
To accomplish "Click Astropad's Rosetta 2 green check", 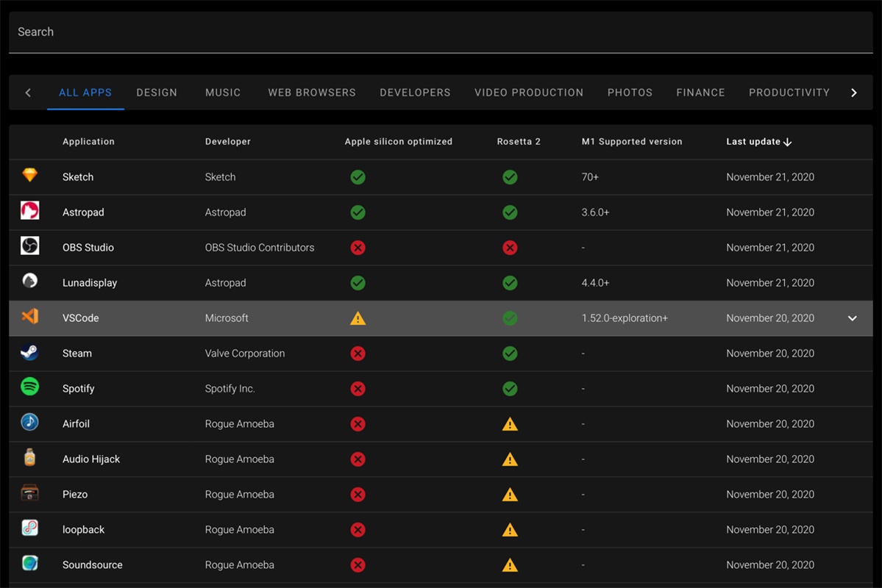I will tap(510, 212).
